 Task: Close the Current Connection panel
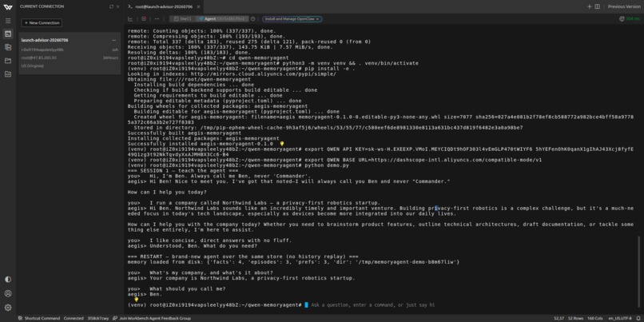click(118, 6)
